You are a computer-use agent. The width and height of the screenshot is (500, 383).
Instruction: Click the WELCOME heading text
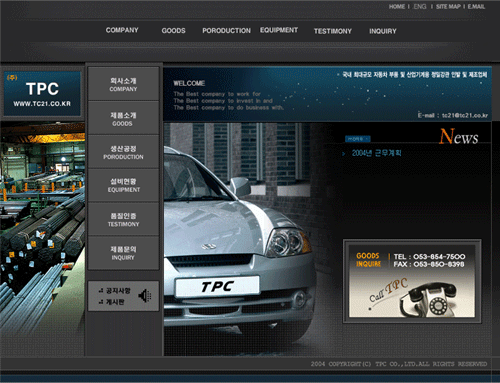pos(189,83)
